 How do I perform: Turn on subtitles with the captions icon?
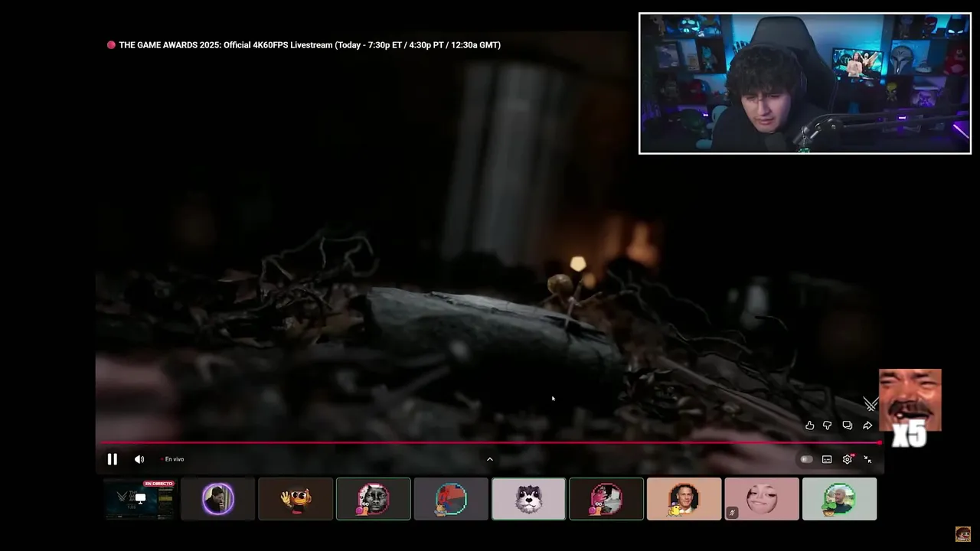coord(827,459)
